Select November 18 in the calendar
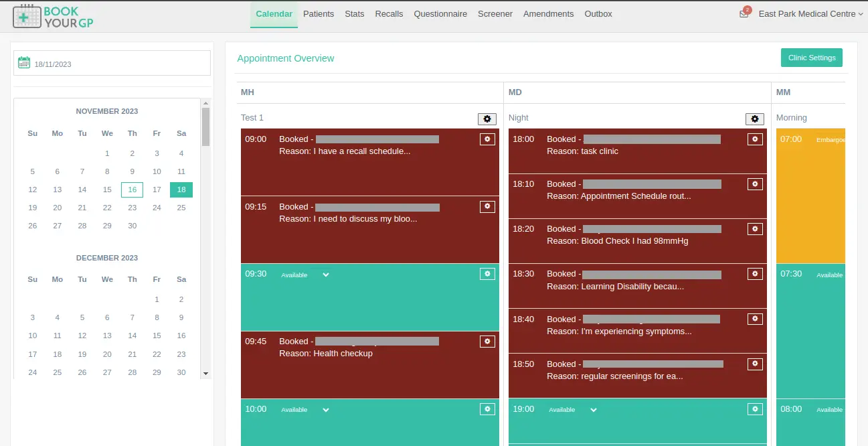868x446 pixels. pyautogui.click(x=181, y=190)
